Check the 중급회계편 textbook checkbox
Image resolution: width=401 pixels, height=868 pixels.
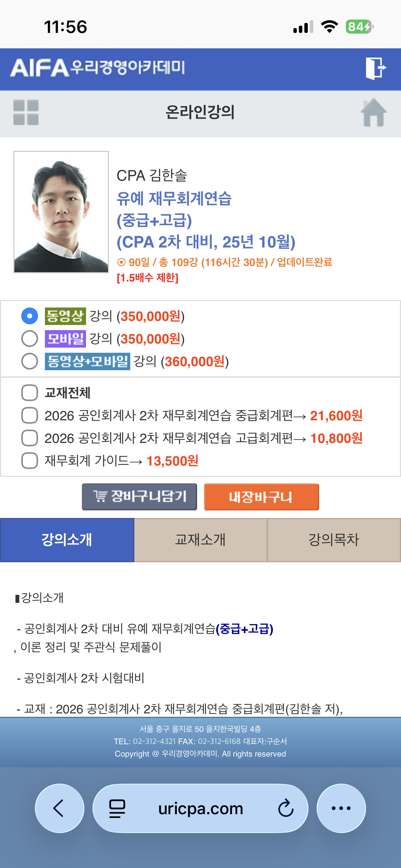pyautogui.click(x=30, y=415)
